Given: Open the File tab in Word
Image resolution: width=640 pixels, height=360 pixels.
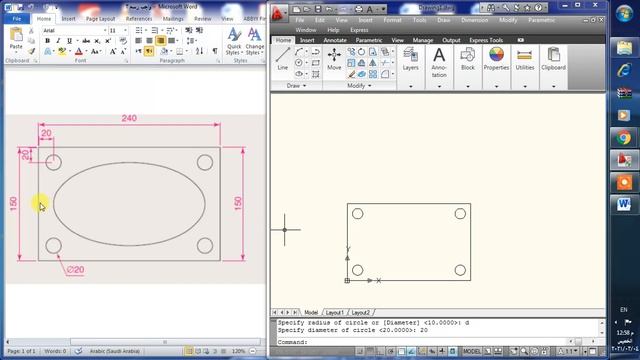Looking at the screenshot, I should [16, 19].
